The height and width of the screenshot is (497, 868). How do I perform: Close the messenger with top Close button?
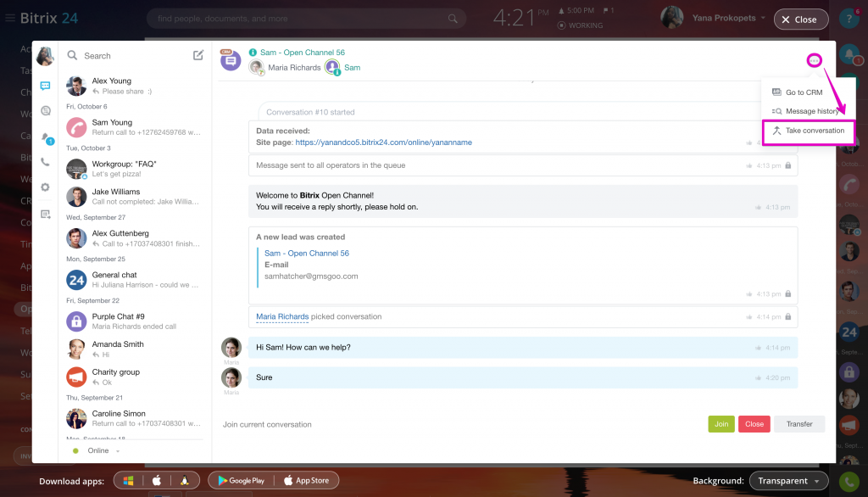coord(800,20)
